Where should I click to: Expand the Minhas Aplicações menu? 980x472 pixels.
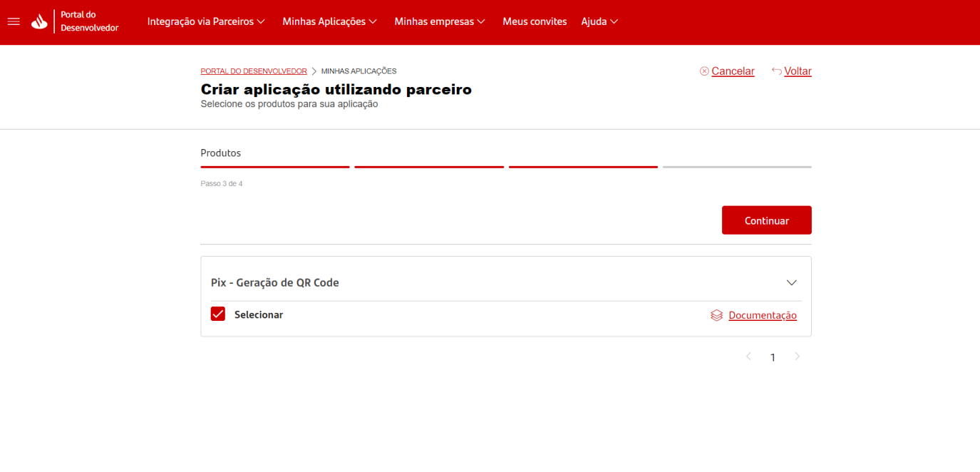[x=329, y=21]
